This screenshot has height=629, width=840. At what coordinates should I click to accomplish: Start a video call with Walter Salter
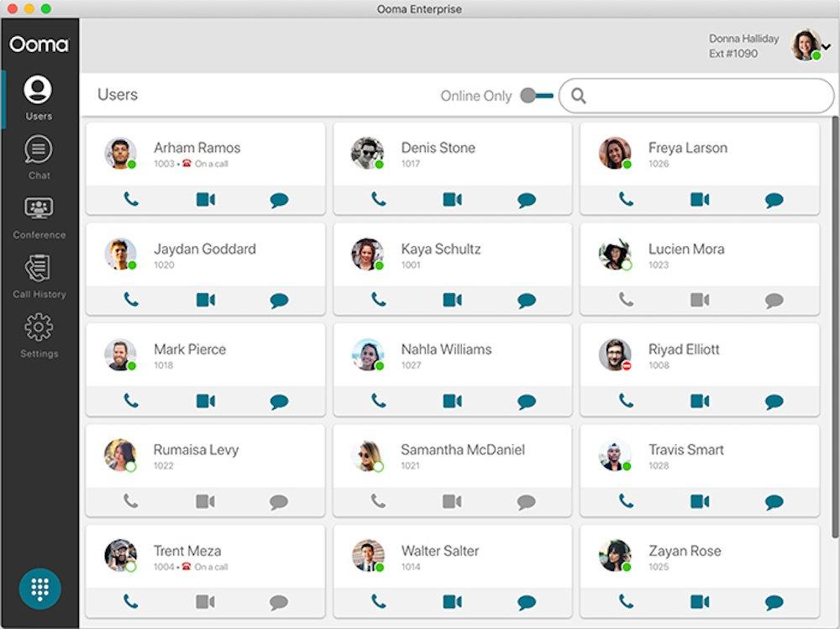(452, 602)
